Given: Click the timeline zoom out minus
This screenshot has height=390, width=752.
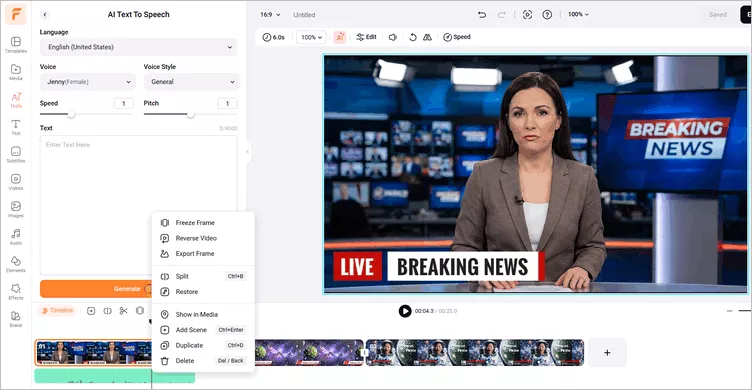Looking at the screenshot, I should click(x=729, y=311).
